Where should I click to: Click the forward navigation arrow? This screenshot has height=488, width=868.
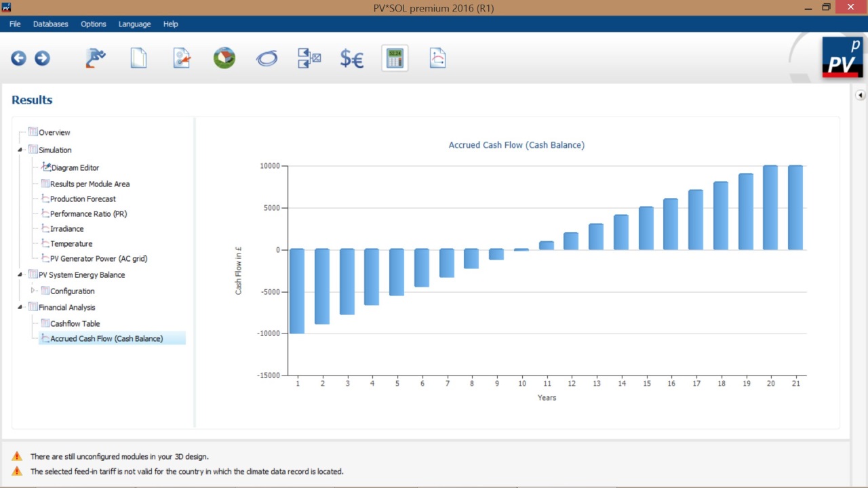point(42,58)
